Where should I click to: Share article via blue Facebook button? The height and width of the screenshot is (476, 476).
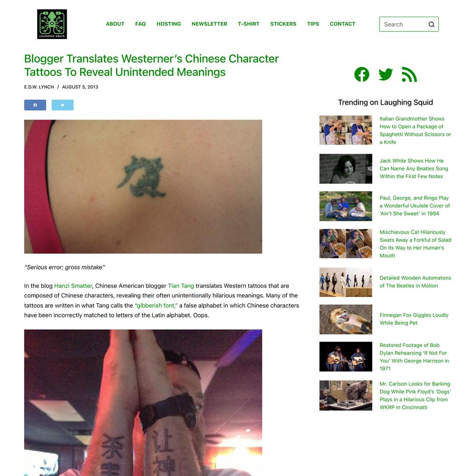point(35,105)
